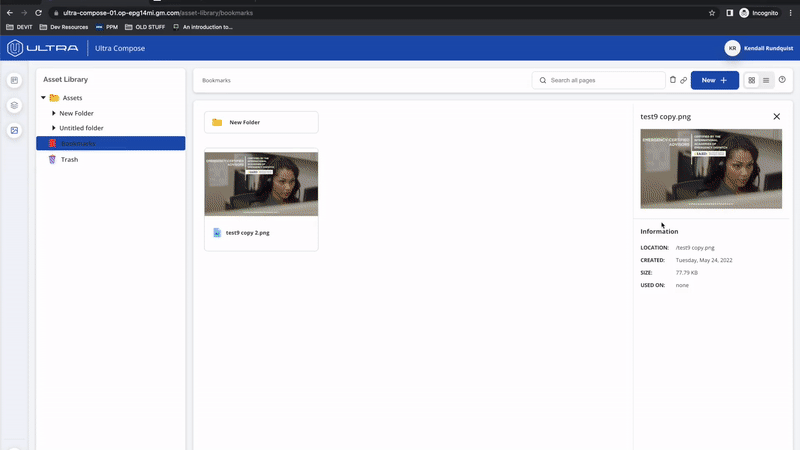Open the image asset library sidebar icon
Viewport: 800px width, 450px height.
point(14,131)
